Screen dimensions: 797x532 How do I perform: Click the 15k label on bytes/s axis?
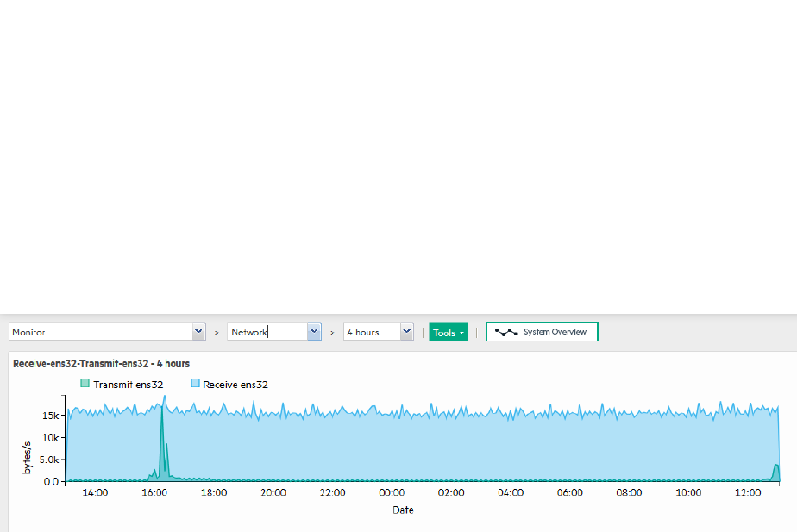pos(50,416)
